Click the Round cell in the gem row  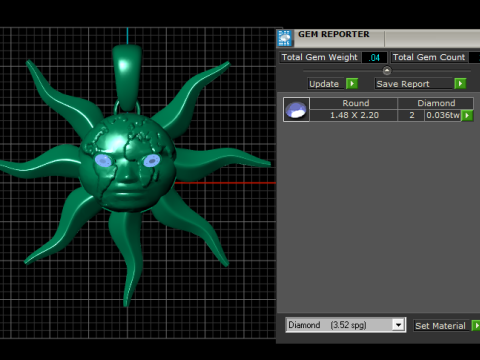355,103
